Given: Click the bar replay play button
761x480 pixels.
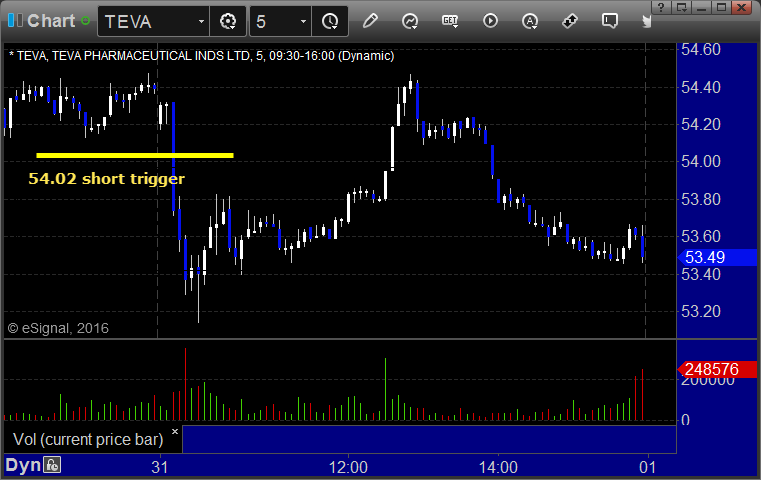Looking at the screenshot, I should pyautogui.click(x=490, y=21).
